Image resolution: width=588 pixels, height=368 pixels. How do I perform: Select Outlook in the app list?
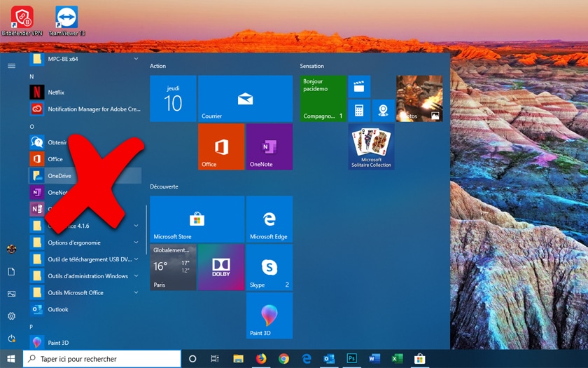pos(57,309)
